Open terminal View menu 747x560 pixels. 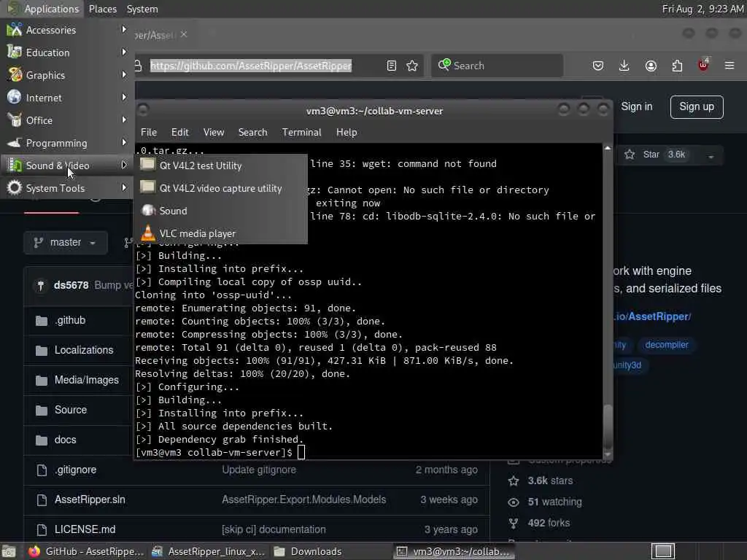point(214,133)
